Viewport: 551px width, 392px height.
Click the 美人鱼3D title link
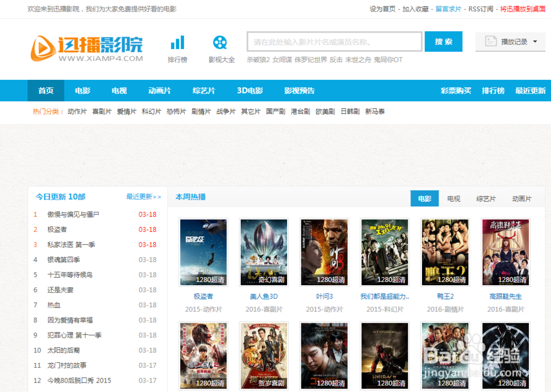(x=264, y=296)
